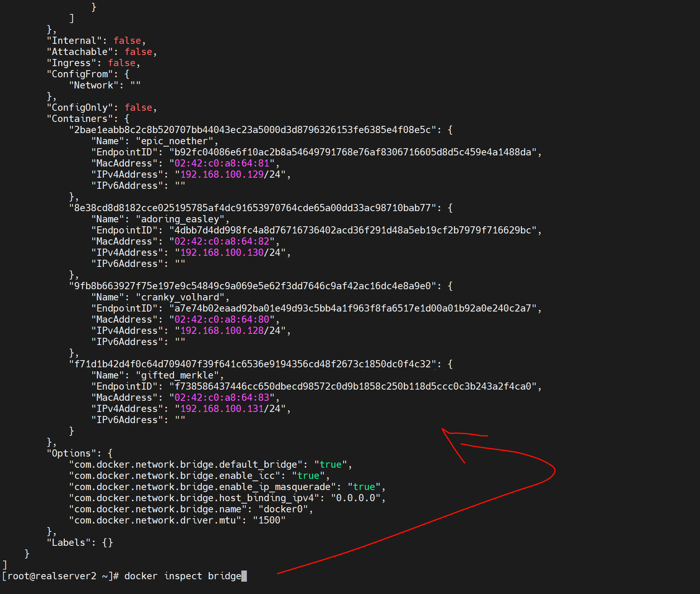Viewport: 700px width, 594px height.
Task: Click the container name cranky_volhard
Action: click(x=180, y=297)
